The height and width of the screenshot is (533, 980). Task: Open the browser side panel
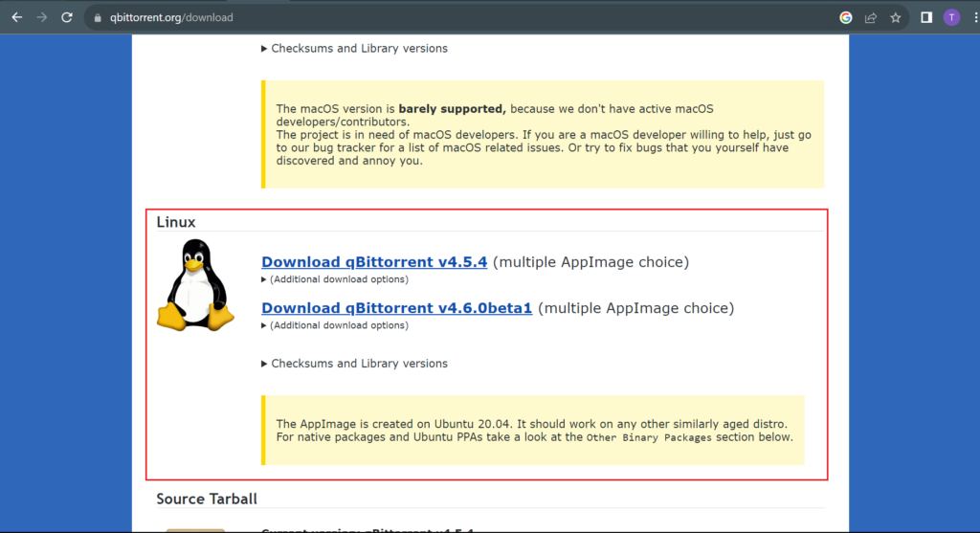tap(926, 17)
